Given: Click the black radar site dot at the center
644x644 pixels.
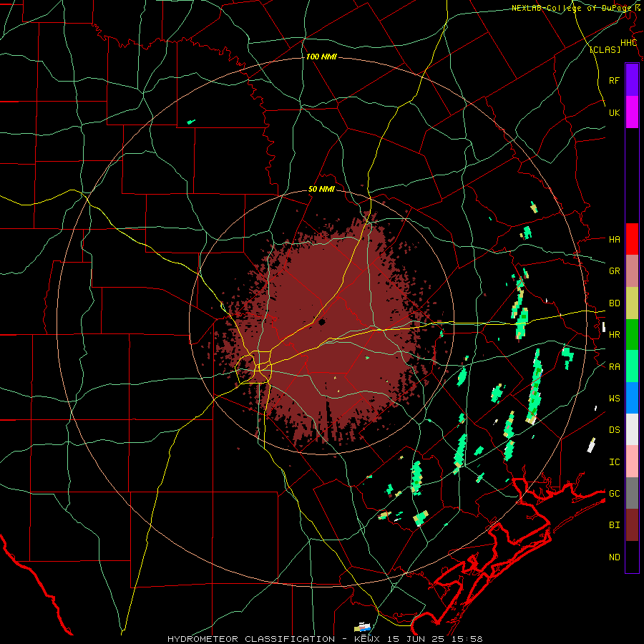Looking at the screenshot, I should pyautogui.click(x=321, y=322).
